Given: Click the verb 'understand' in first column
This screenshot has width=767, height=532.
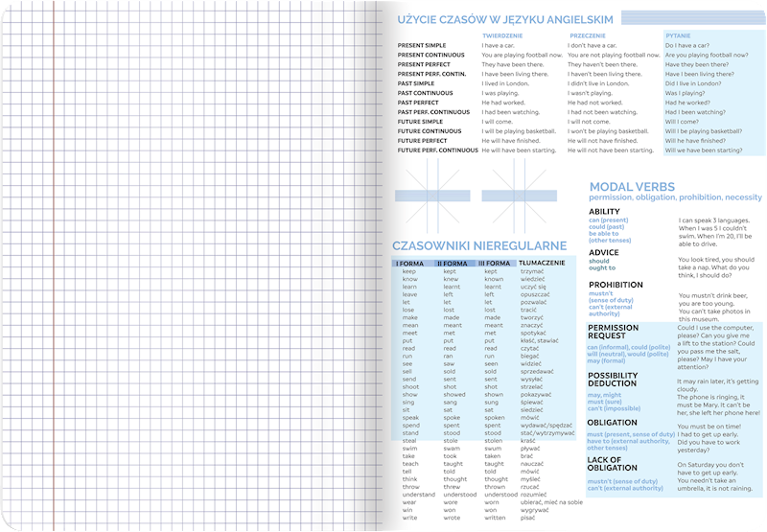Looking at the screenshot, I should tap(418, 495).
